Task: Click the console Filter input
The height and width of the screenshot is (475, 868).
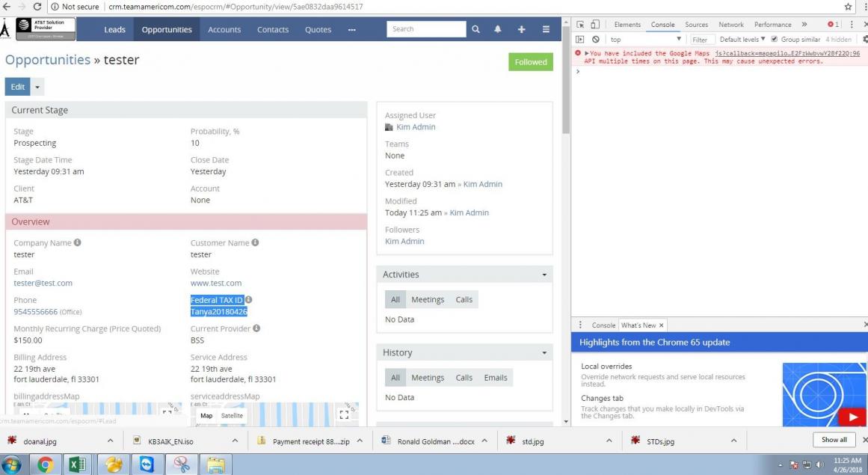Action: pyautogui.click(x=703, y=40)
